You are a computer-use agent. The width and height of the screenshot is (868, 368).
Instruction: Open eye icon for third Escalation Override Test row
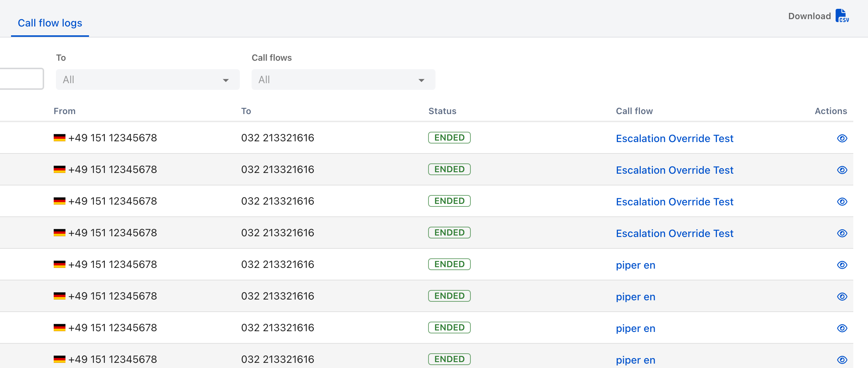click(842, 202)
